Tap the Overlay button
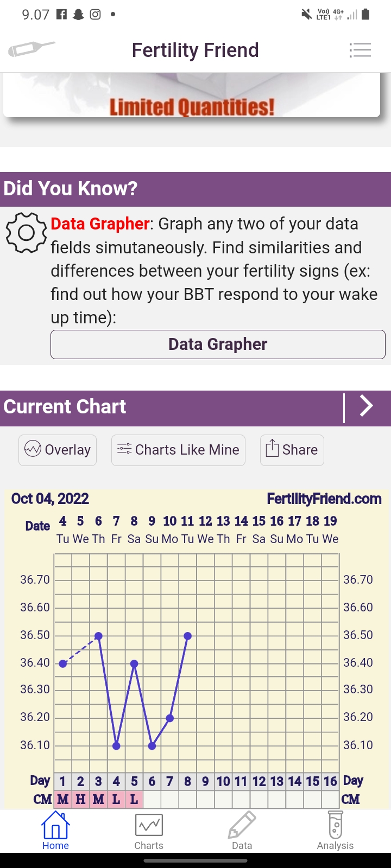Screen dimensions: 391x868 tap(58, 450)
